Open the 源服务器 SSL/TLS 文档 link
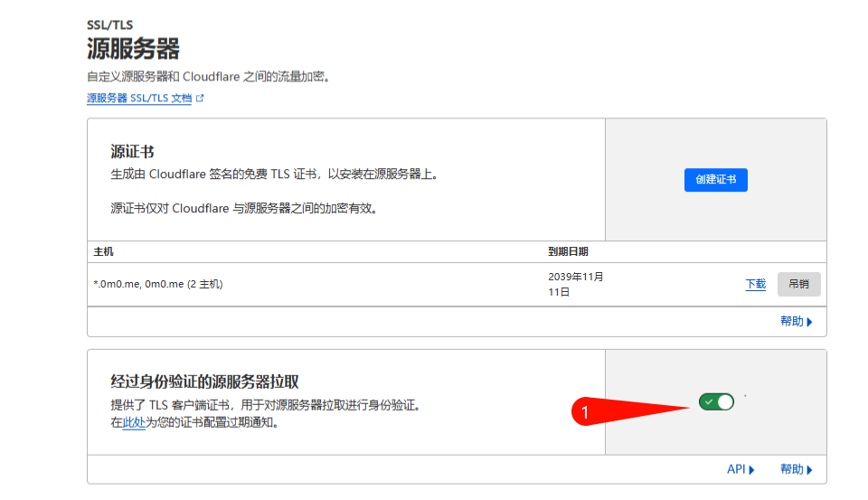The image size is (868, 500). point(139,98)
